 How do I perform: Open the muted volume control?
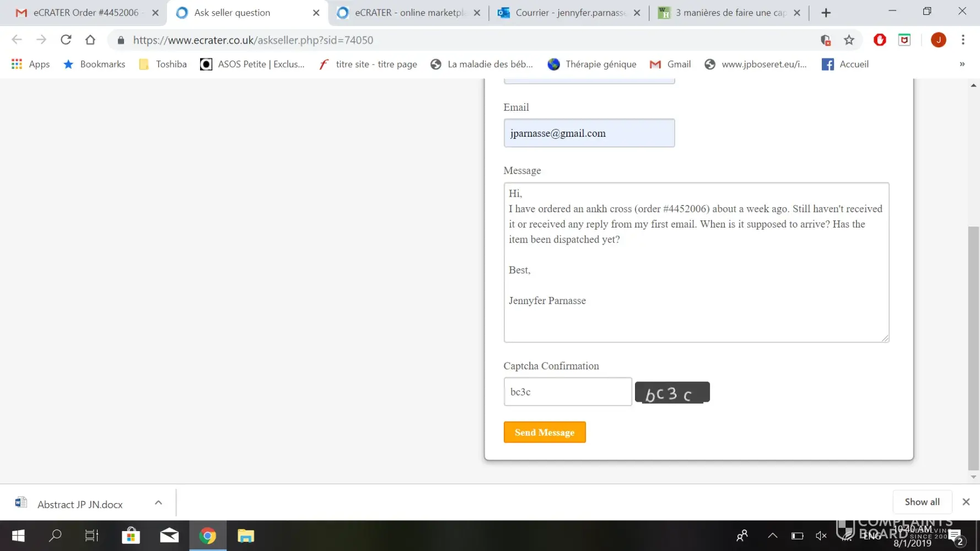click(821, 536)
